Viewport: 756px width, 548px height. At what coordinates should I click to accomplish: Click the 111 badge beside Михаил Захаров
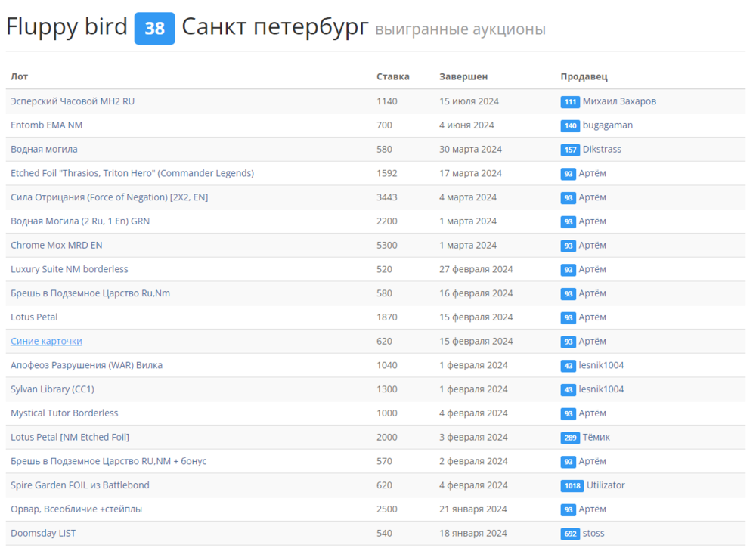click(570, 101)
